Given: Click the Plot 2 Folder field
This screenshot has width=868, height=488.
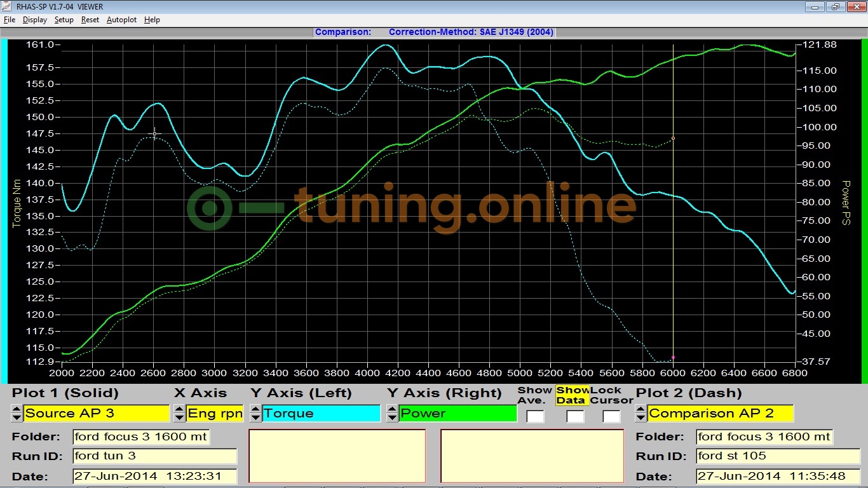Looking at the screenshot, I should coord(764,437).
